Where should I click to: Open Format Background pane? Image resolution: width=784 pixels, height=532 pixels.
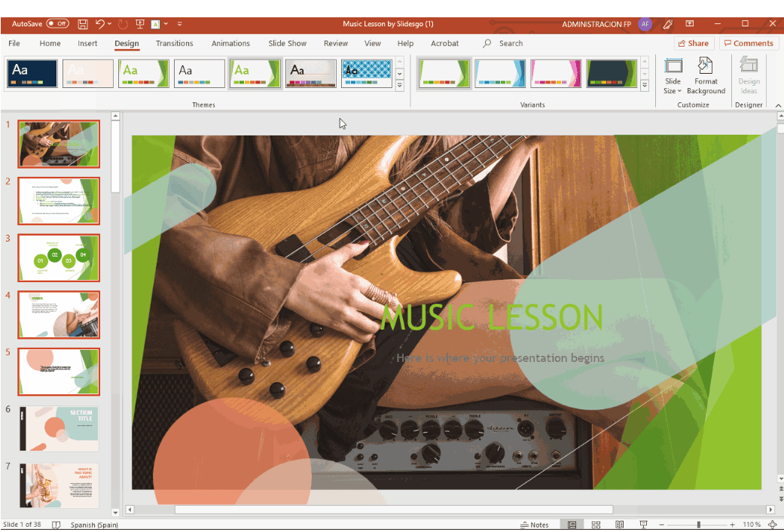coord(706,76)
